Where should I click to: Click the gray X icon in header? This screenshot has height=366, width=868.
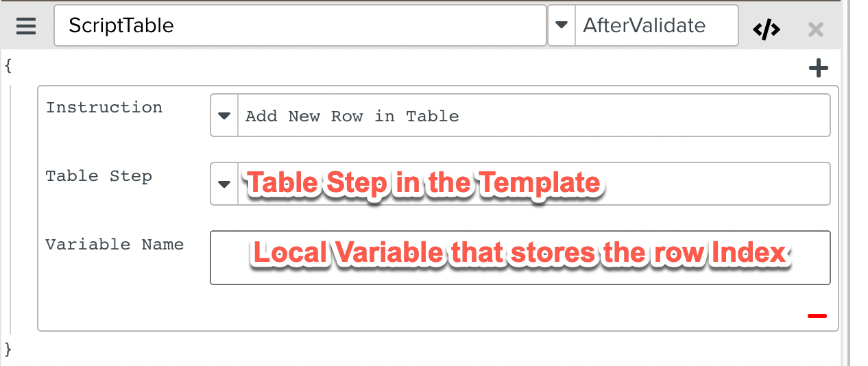[815, 29]
